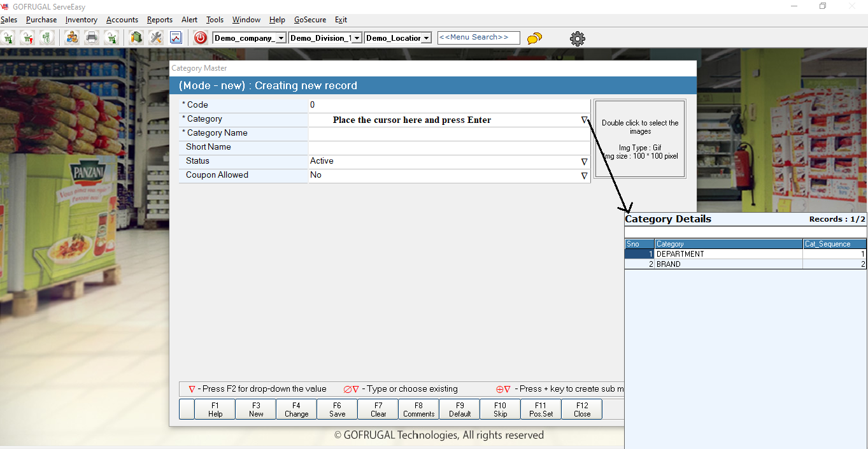Open the Coupon Allowed dropdown arrow
868x449 pixels.
584,176
